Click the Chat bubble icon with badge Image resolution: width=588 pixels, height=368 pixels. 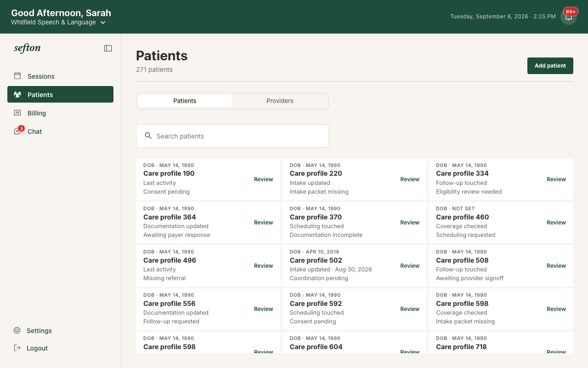pyautogui.click(x=17, y=132)
